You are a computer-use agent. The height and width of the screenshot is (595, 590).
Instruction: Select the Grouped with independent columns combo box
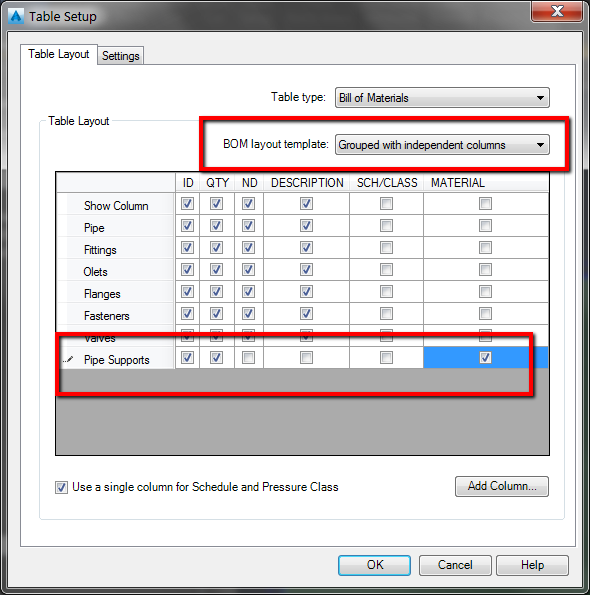click(442, 145)
